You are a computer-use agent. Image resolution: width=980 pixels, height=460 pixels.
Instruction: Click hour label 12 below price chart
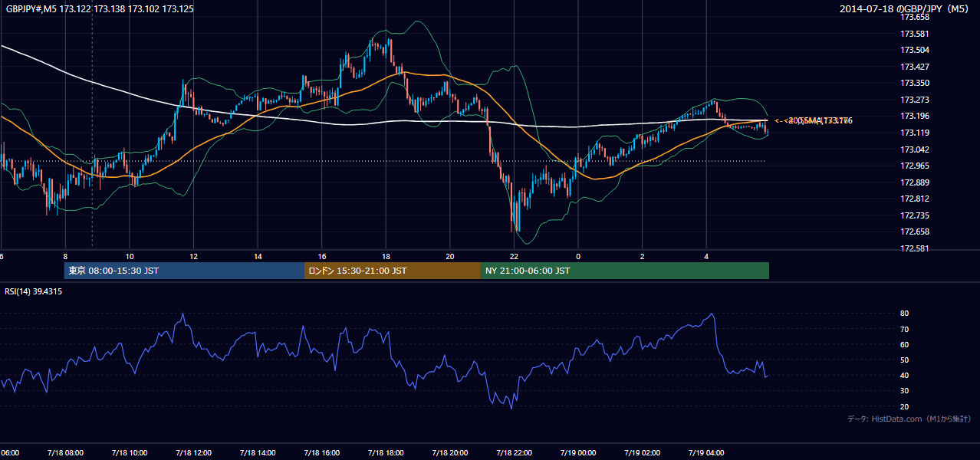click(194, 256)
